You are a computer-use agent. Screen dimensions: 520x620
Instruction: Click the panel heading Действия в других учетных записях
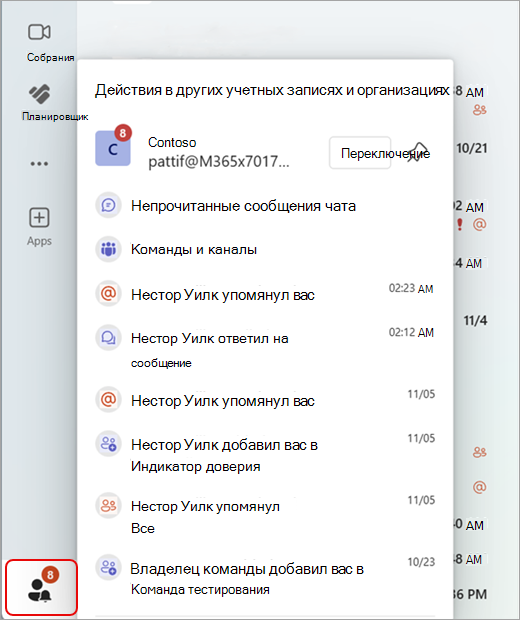272,90
